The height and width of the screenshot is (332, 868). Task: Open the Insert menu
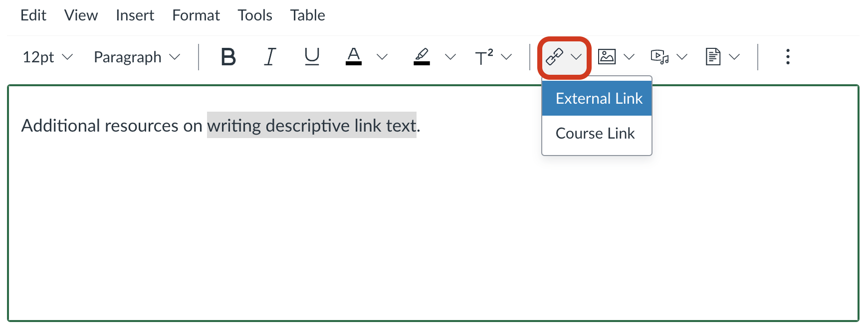coord(135,15)
